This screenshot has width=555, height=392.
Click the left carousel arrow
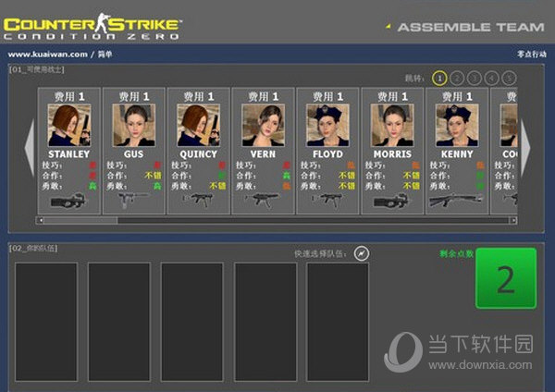pyautogui.click(x=30, y=148)
